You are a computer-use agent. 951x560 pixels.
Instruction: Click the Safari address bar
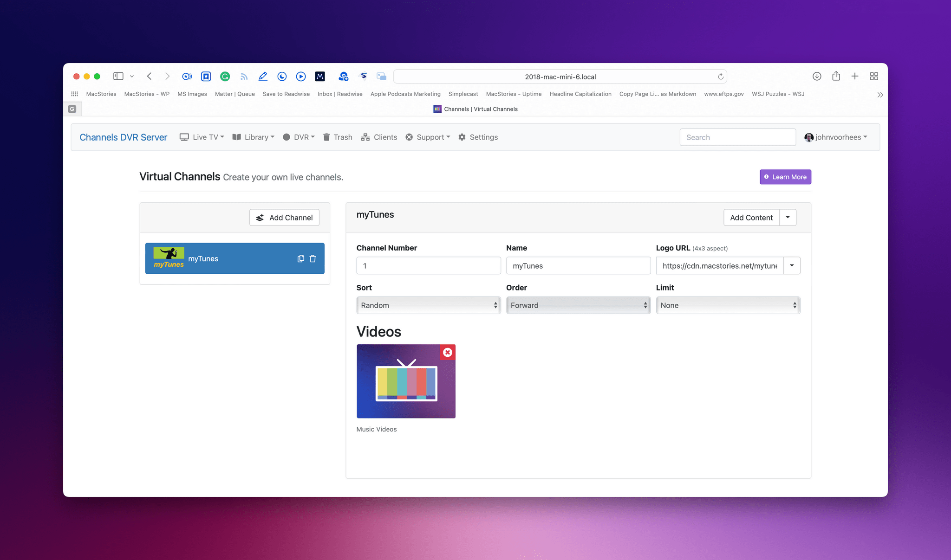coord(560,77)
